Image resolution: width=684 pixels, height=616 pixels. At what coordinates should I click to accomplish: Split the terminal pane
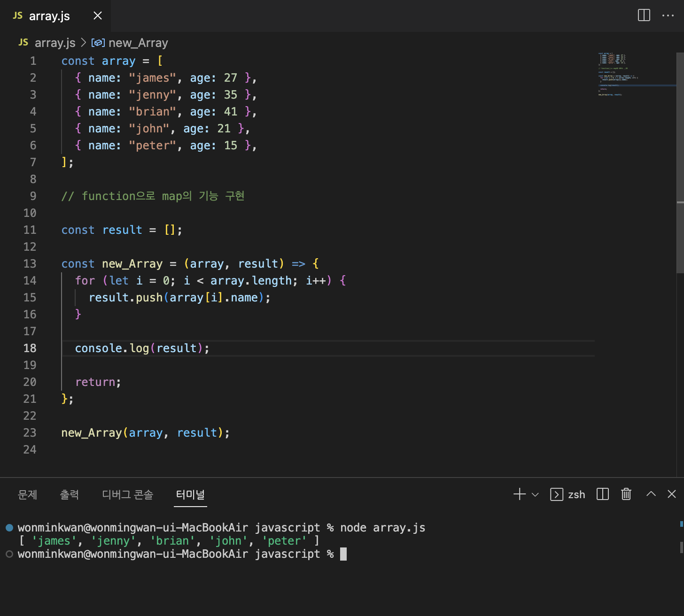[x=603, y=494]
